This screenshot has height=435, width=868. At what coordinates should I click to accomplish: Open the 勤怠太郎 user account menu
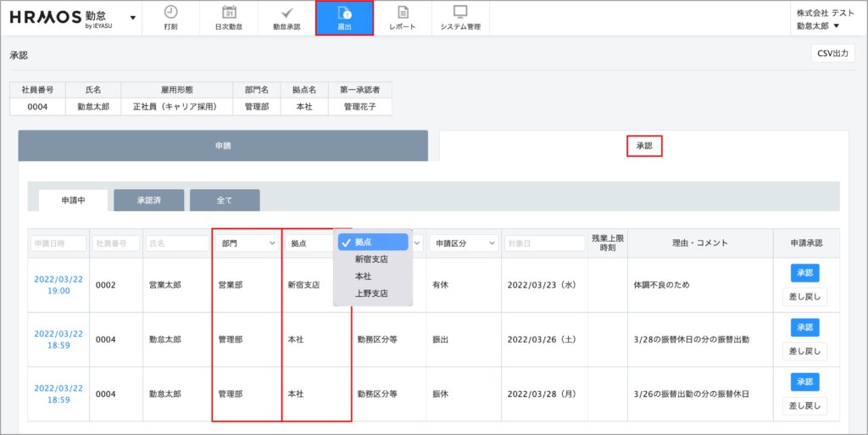click(818, 26)
